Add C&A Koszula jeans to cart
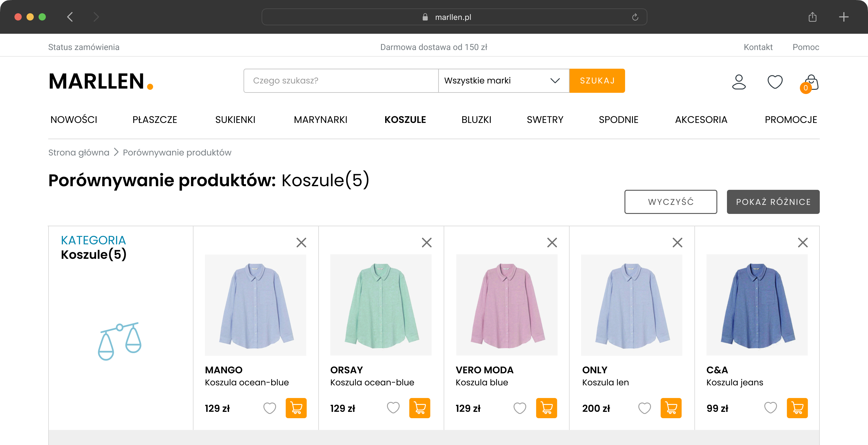The height and width of the screenshot is (445, 868). coord(797,408)
